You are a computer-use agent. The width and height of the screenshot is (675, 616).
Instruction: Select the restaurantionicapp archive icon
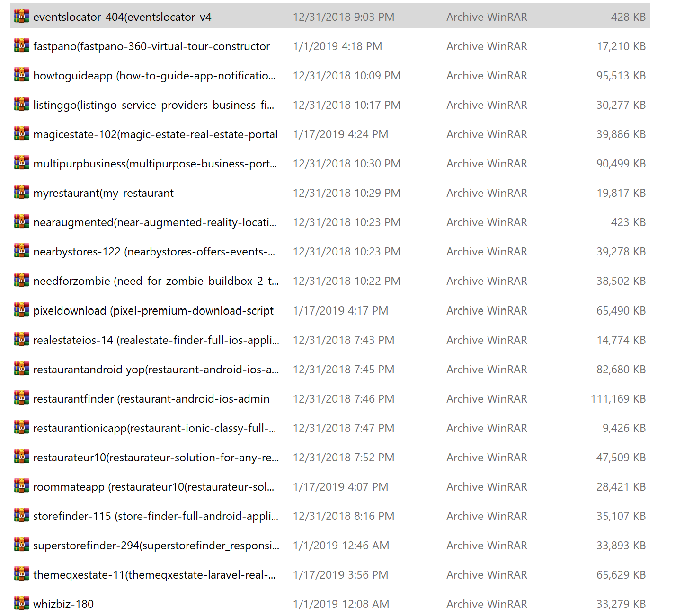tap(22, 427)
